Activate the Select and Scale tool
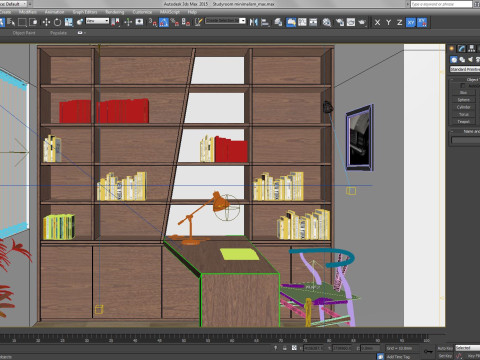The width and height of the screenshot is (480, 360). pyautogui.click(x=69, y=22)
